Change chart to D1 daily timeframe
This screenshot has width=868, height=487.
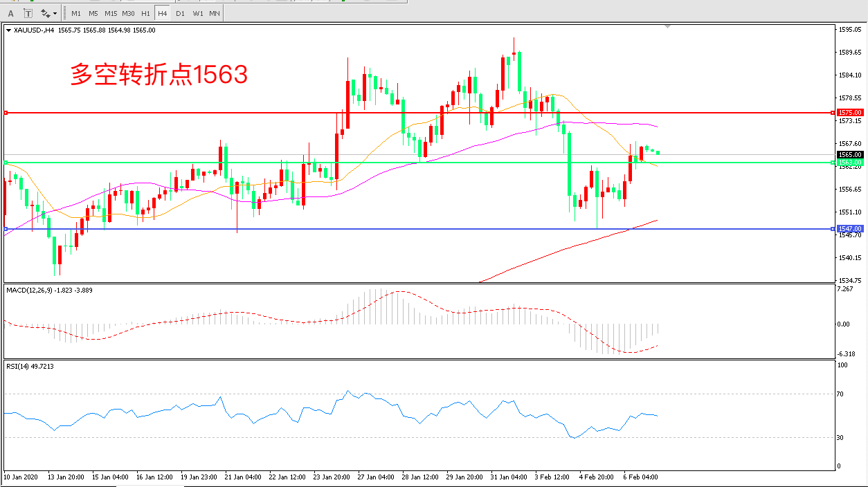click(180, 13)
